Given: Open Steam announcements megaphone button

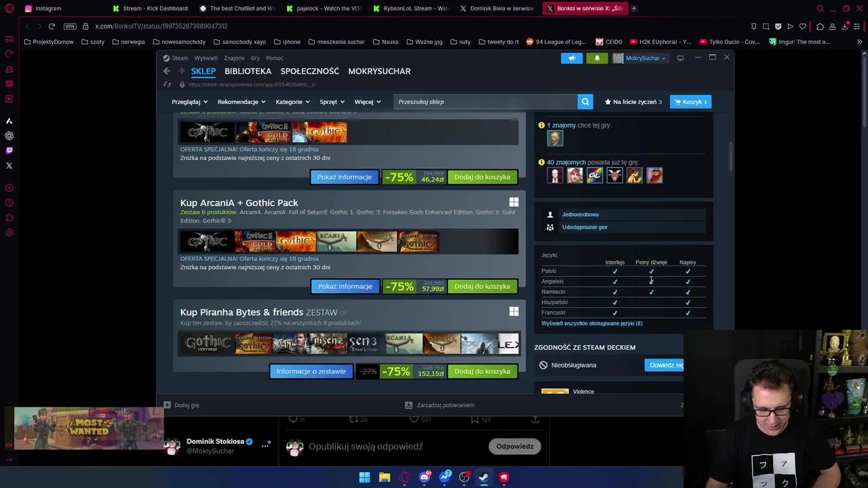Looking at the screenshot, I should 572,58.
